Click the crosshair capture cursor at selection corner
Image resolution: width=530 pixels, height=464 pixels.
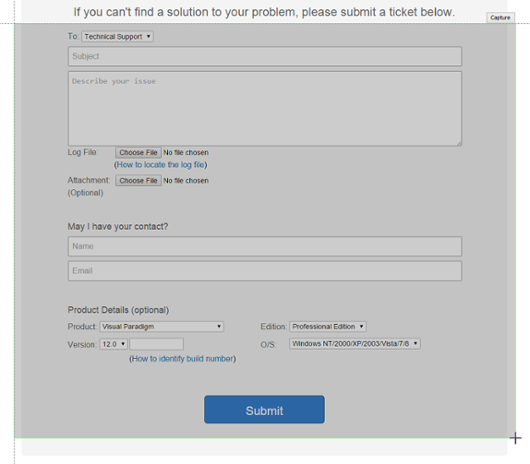(x=515, y=438)
